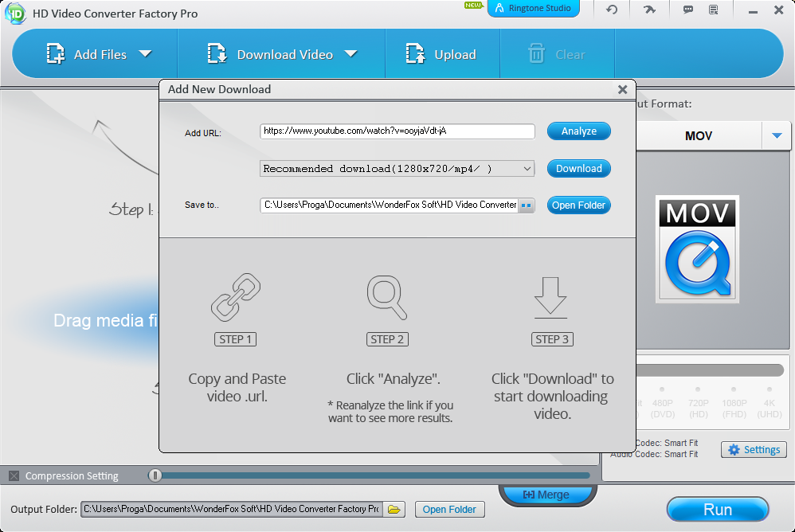Click the browse dots button beside Save to path
The width and height of the screenshot is (795, 532).
[526, 205]
